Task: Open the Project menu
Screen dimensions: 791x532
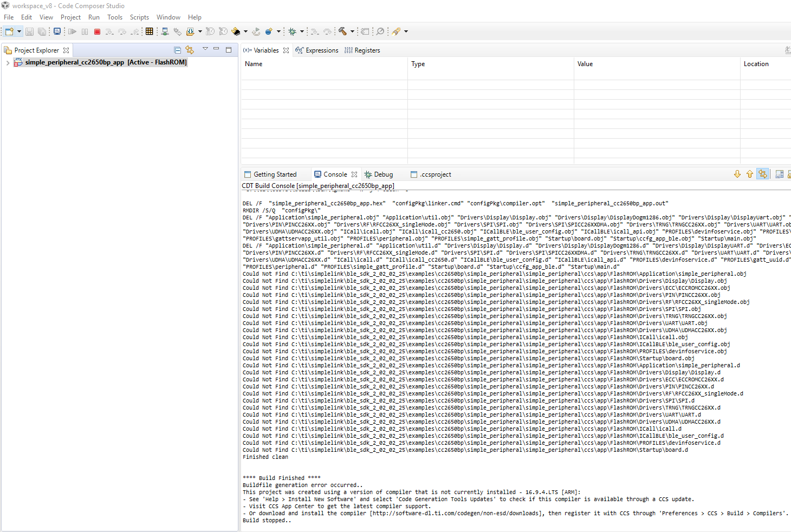Action: [70, 17]
